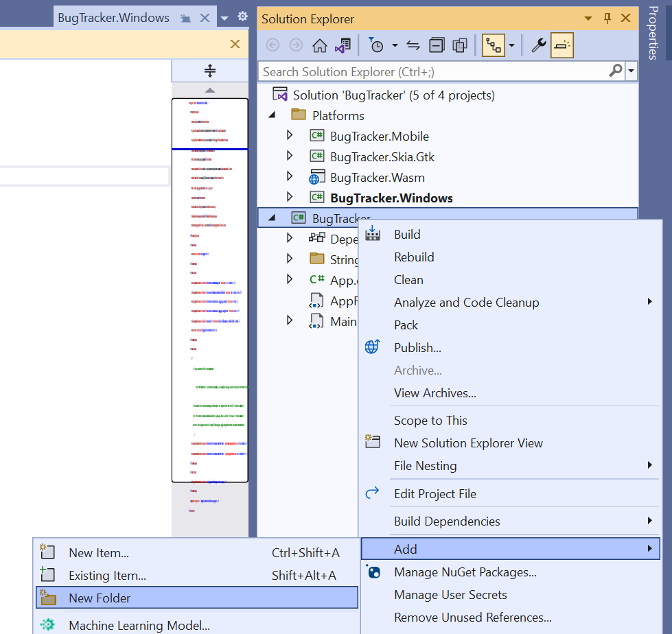672x634 pixels.
Task: Select the Home icon in Solution Explorer toolbar
Action: (319, 45)
